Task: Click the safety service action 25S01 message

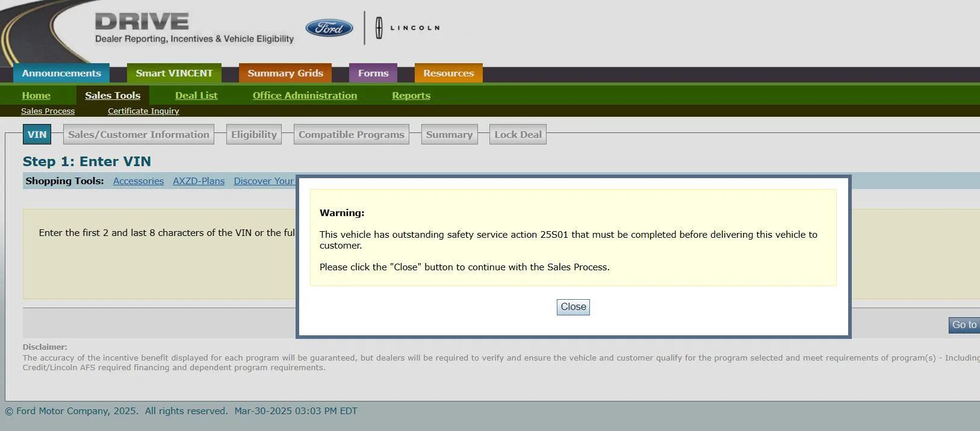Action: [568, 240]
